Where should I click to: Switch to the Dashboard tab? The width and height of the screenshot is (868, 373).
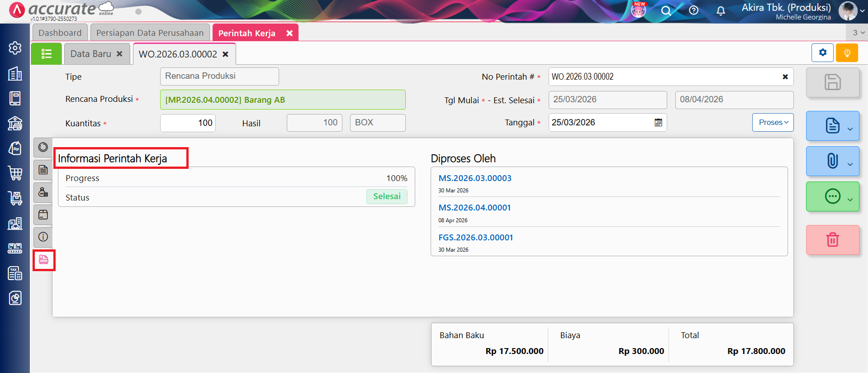click(x=60, y=33)
